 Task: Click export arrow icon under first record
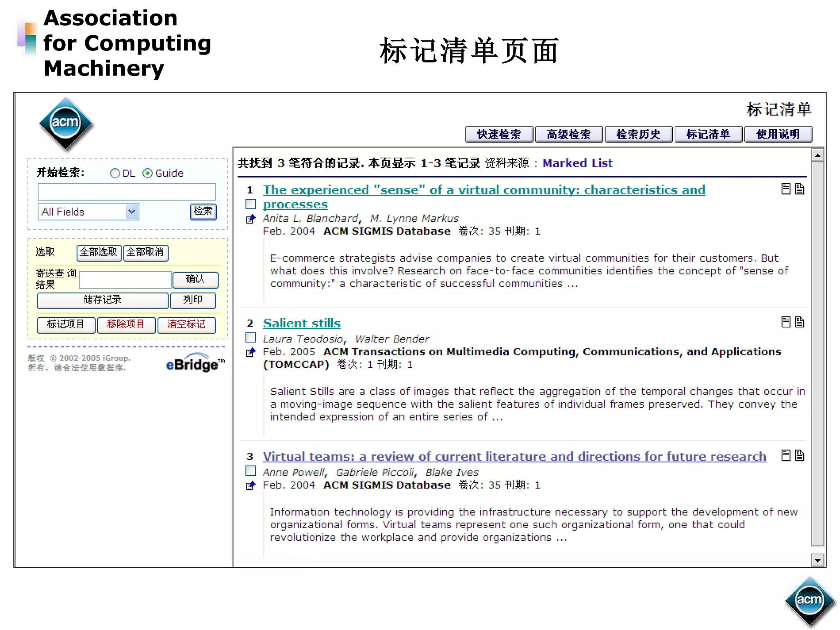click(x=251, y=219)
